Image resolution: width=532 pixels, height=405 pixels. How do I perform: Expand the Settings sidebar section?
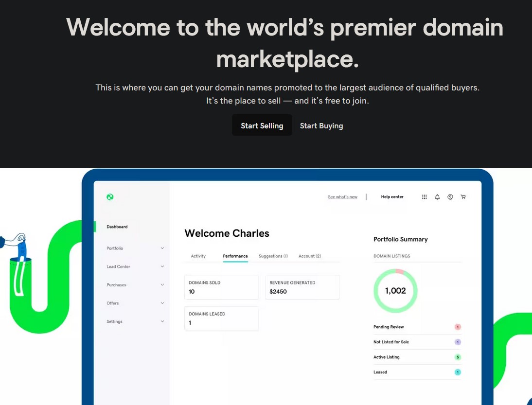tap(162, 322)
